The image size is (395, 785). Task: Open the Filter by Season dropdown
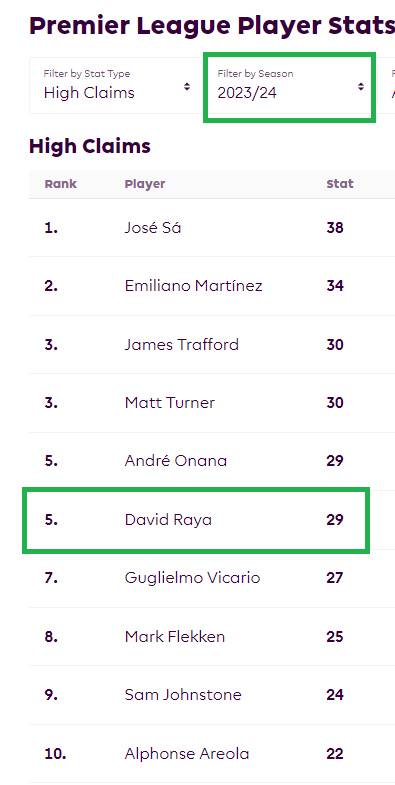(x=290, y=86)
